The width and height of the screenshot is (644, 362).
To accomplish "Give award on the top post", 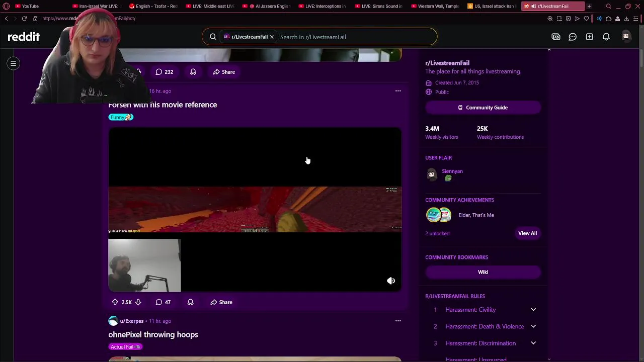I will click(x=193, y=72).
